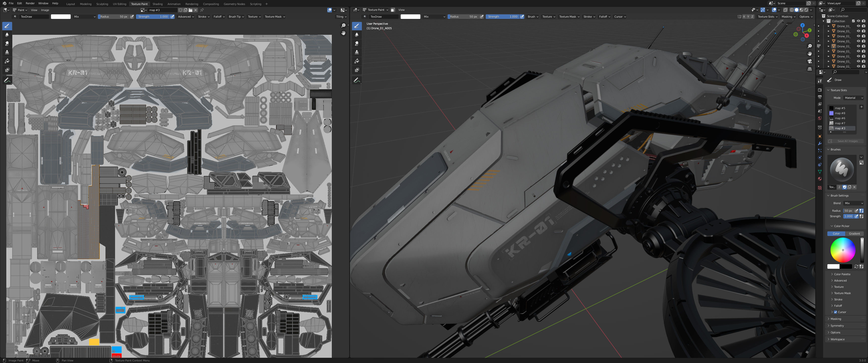The height and width of the screenshot is (363, 868).
Task: Click the camera view icon in 3D viewport
Action: coord(809,61)
